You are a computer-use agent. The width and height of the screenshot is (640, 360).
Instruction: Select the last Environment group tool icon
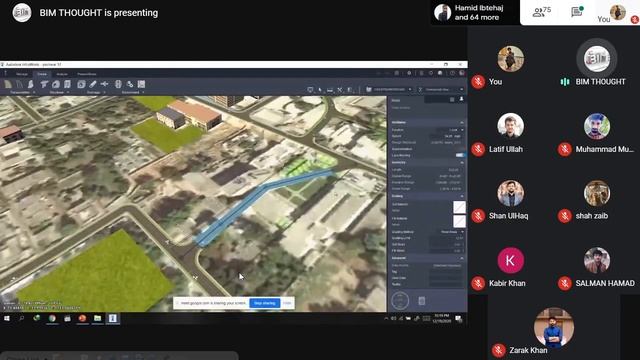point(141,84)
